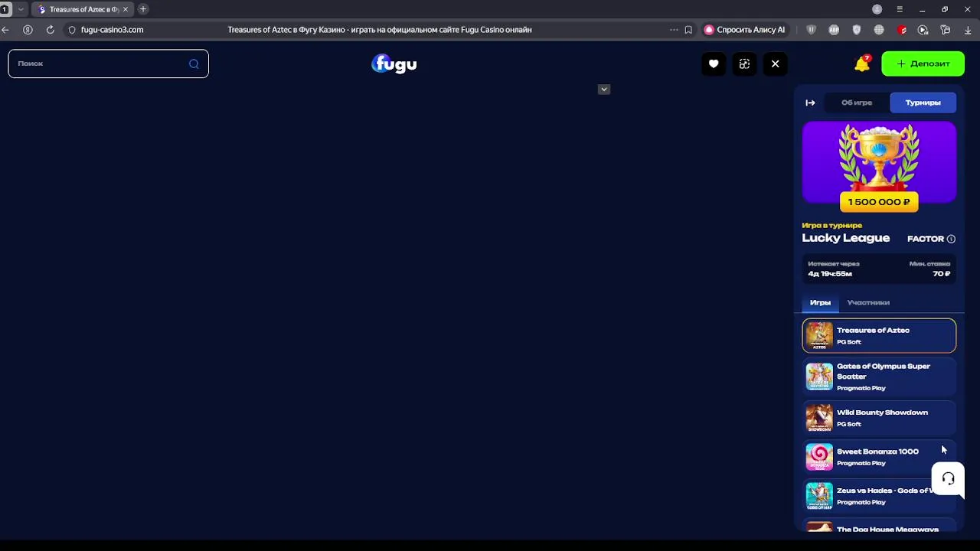
Task: Toggle fullscreen game mode icon
Action: coord(744,64)
